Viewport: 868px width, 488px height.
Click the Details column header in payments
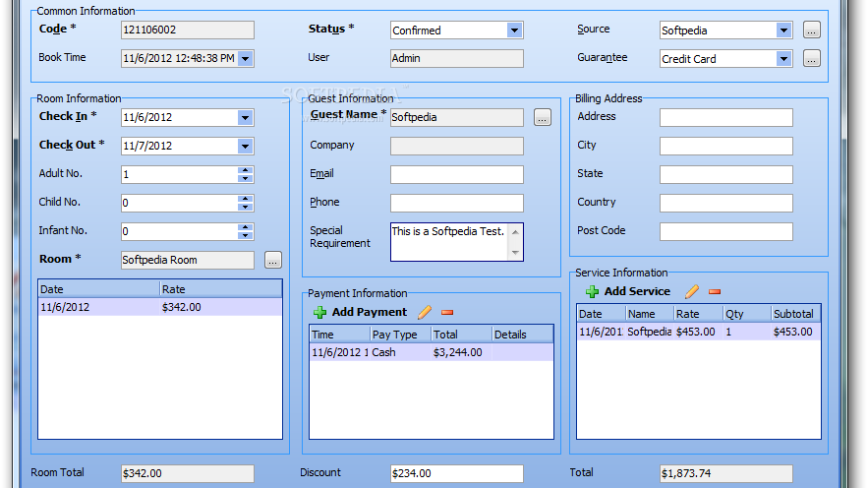coord(522,335)
